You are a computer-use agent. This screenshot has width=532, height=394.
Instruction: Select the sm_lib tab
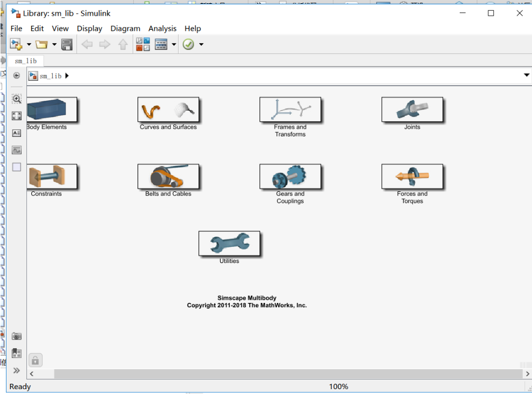26,61
